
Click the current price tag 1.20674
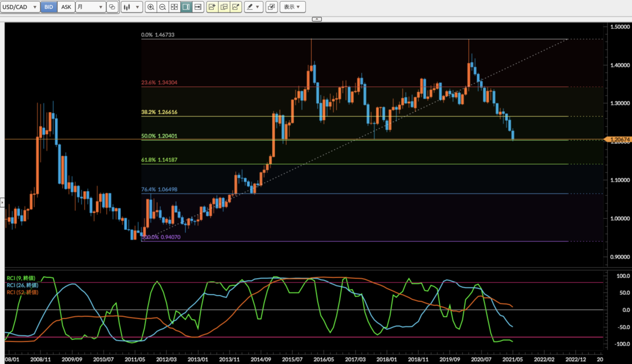pos(617,139)
